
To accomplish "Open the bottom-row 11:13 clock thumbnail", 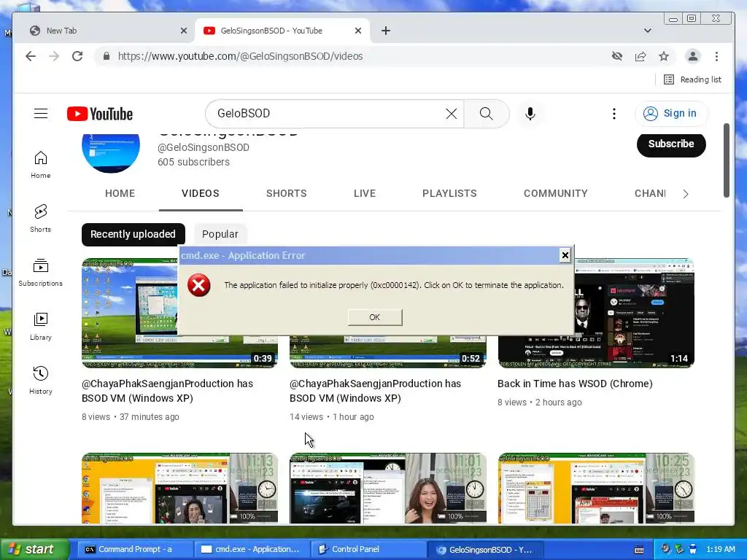I will [179, 488].
